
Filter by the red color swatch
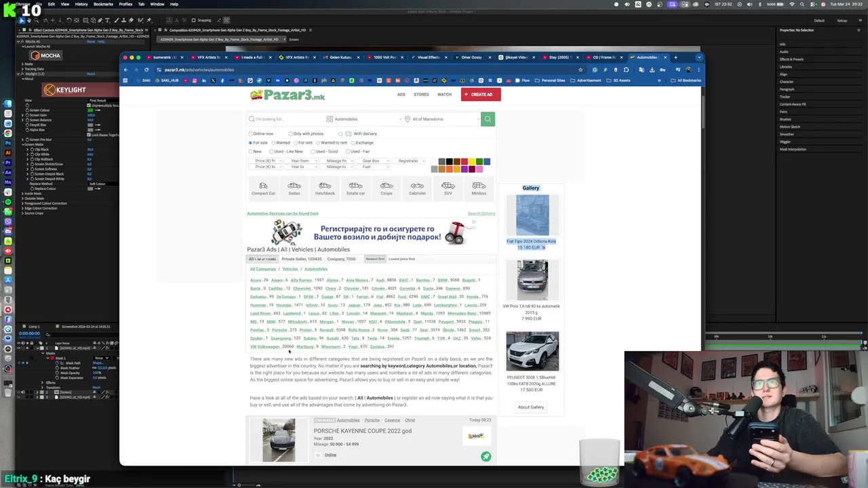click(465, 161)
